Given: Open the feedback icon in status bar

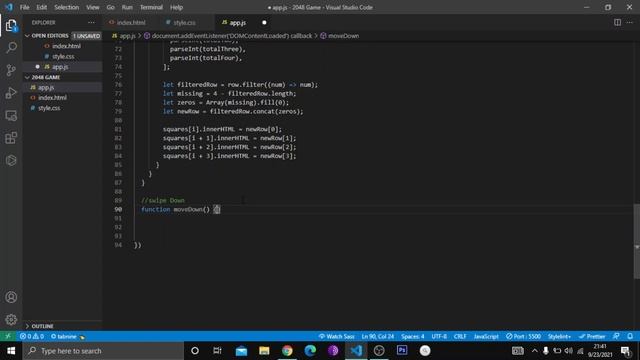Looking at the screenshot, I should (616, 336).
